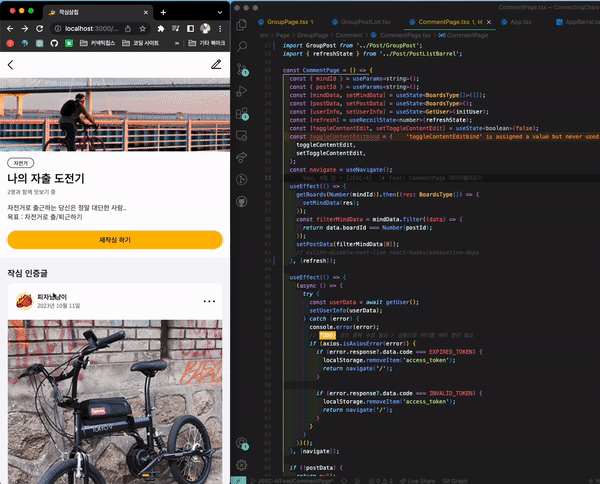Open Chrome side panel
This screenshot has width=600, height=484.
click(190, 29)
